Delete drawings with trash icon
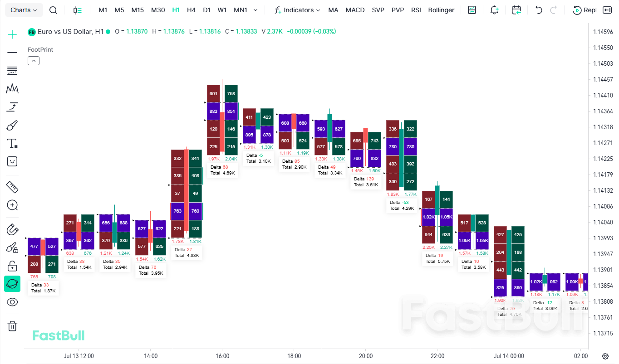 [x=12, y=325]
